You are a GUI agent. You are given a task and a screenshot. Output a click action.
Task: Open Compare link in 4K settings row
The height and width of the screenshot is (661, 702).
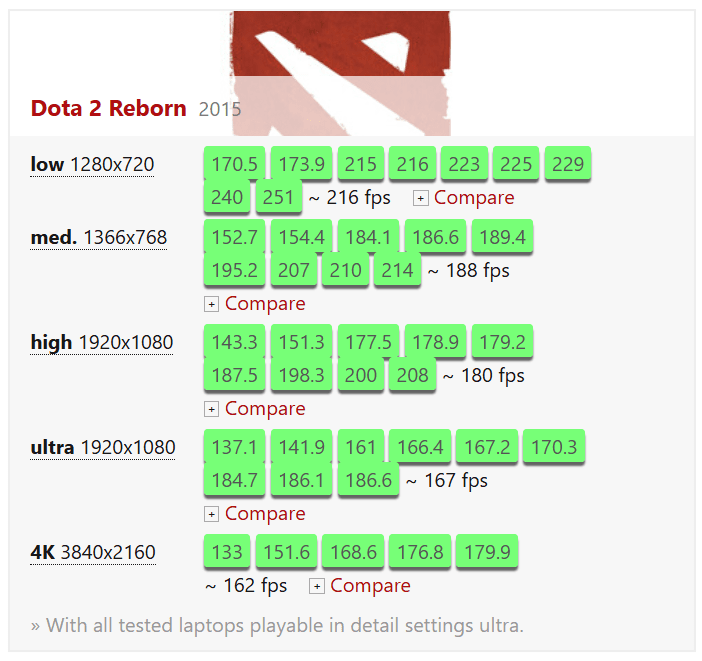tap(370, 586)
